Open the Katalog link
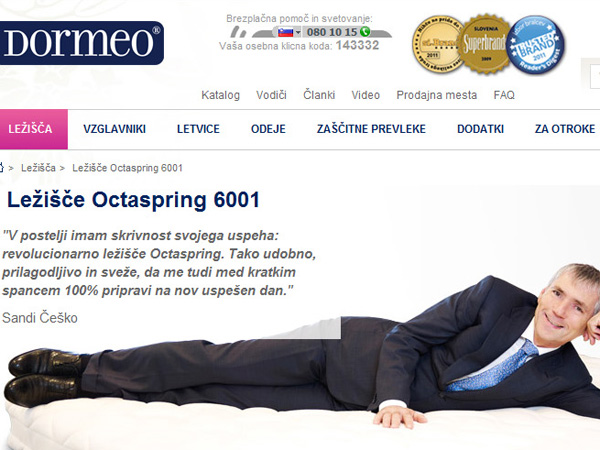Image resolution: width=600 pixels, height=450 pixels. pos(220,95)
